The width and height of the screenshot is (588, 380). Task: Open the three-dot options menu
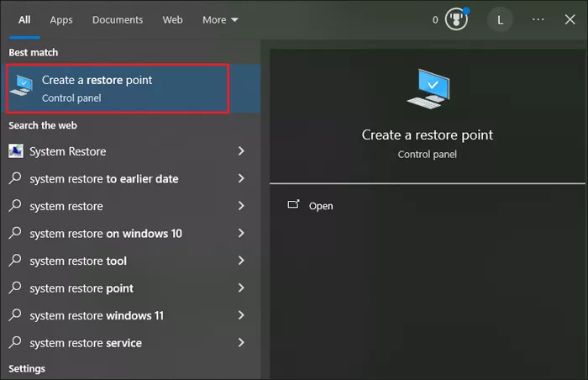[538, 19]
